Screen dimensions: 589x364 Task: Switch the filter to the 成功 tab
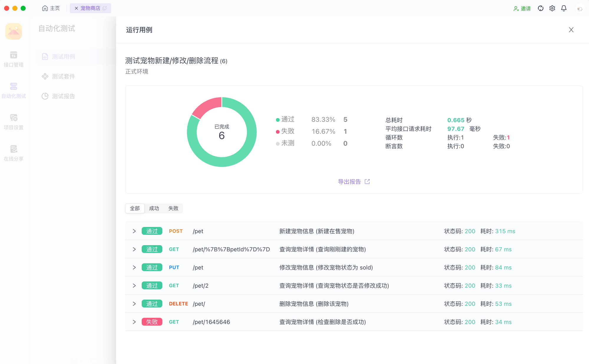pyautogui.click(x=154, y=208)
